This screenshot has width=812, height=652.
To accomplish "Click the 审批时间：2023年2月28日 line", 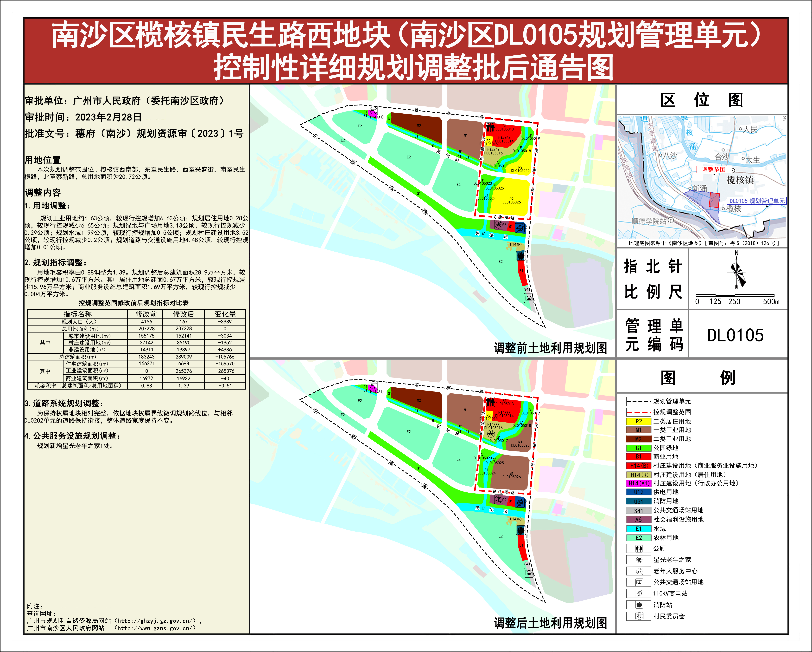I will pyautogui.click(x=83, y=117).
